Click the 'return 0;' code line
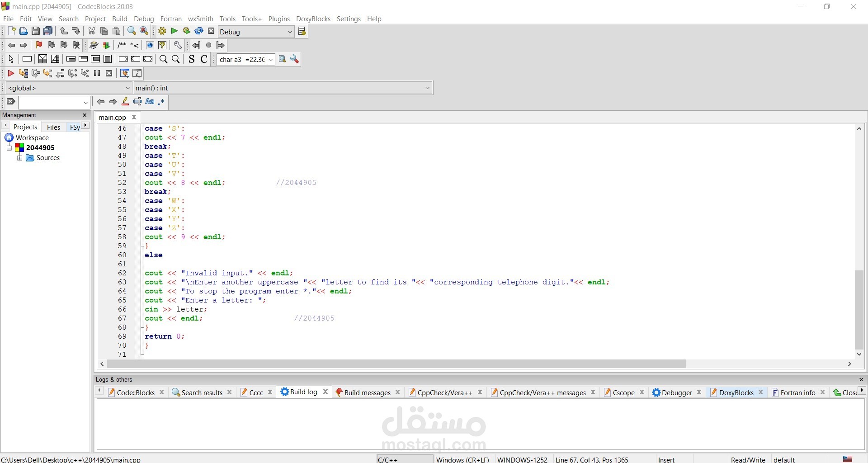This screenshot has width=868, height=463. [165, 336]
